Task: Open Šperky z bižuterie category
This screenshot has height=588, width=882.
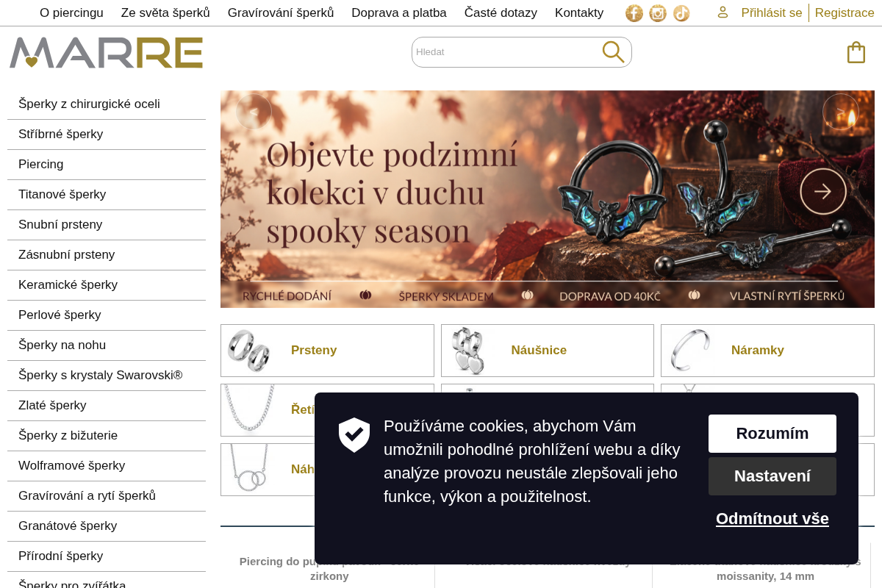Action: tap(107, 436)
